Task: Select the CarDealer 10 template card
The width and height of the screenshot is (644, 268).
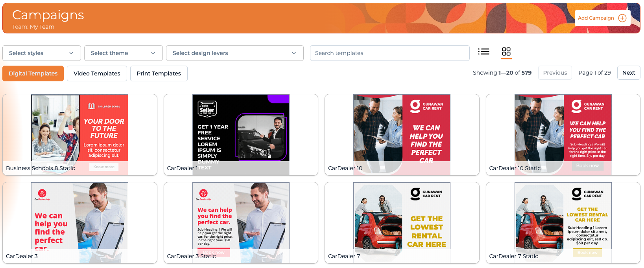Action: tap(402, 135)
